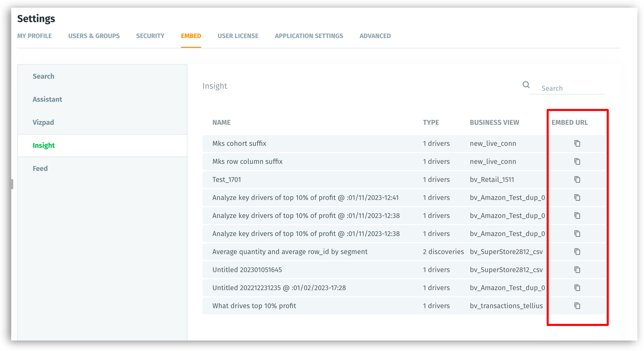Open the My Profile tab
The width and height of the screenshot is (644, 351).
pos(34,36)
